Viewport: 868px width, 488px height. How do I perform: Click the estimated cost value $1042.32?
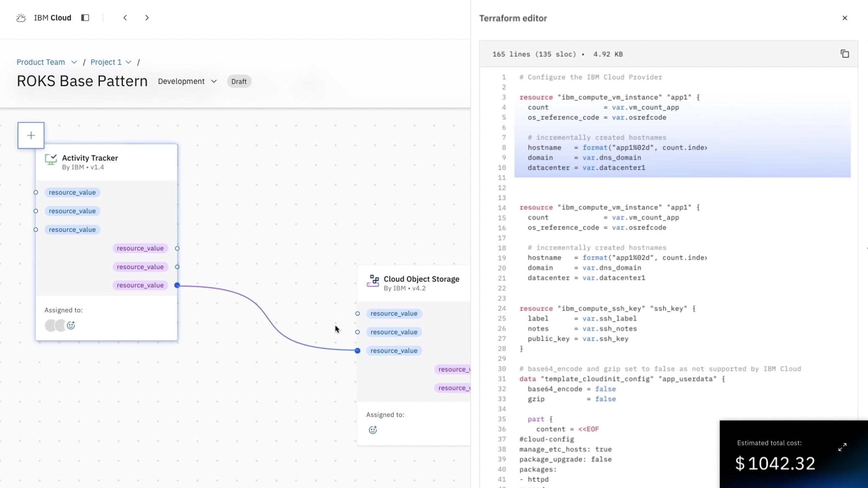[x=775, y=464]
